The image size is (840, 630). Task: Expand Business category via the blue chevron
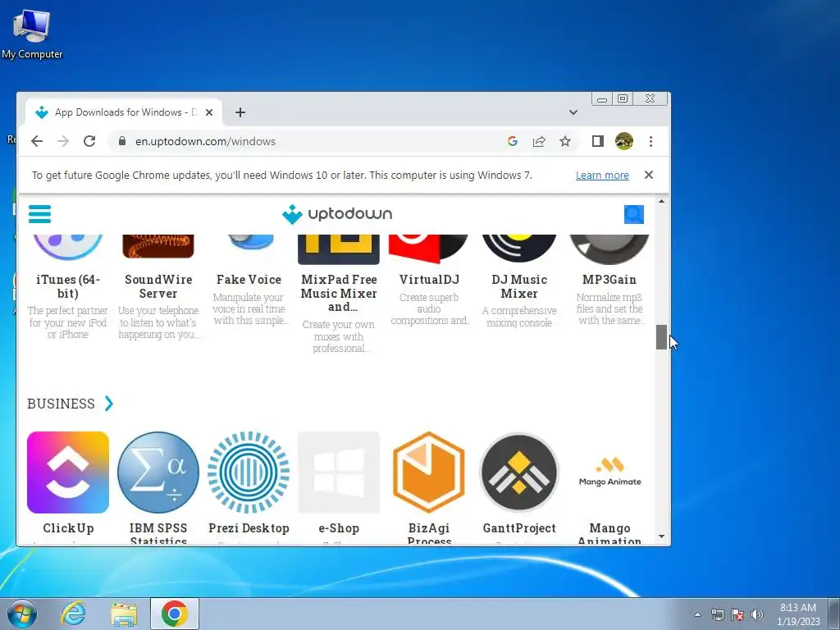pyautogui.click(x=109, y=403)
